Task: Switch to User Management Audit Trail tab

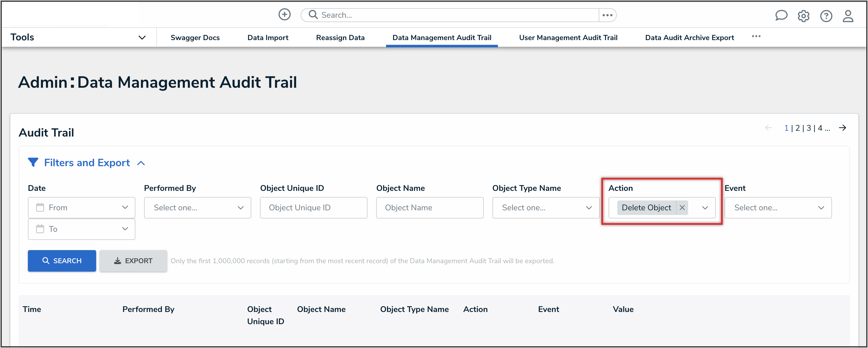Action: click(568, 37)
